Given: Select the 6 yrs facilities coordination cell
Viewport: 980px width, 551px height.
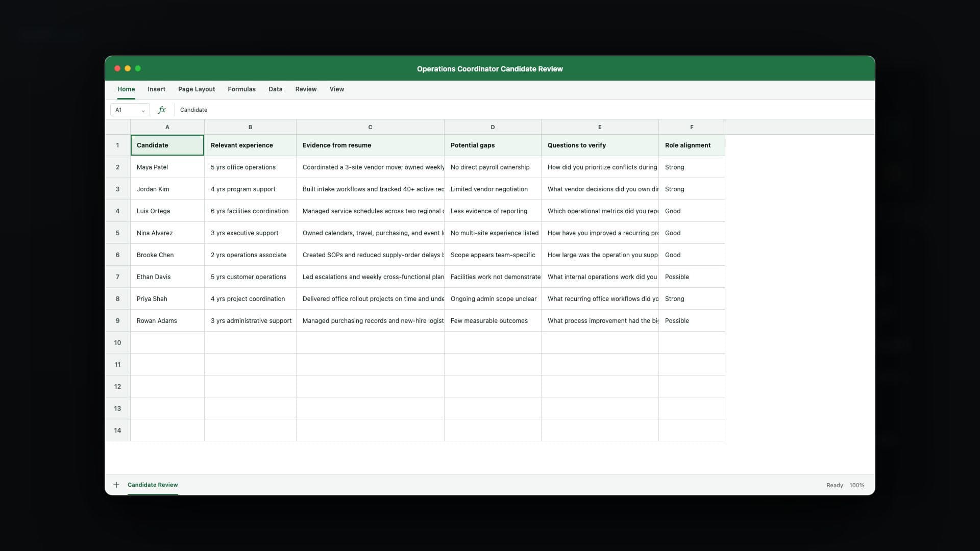Looking at the screenshot, I should pos(250,211).
